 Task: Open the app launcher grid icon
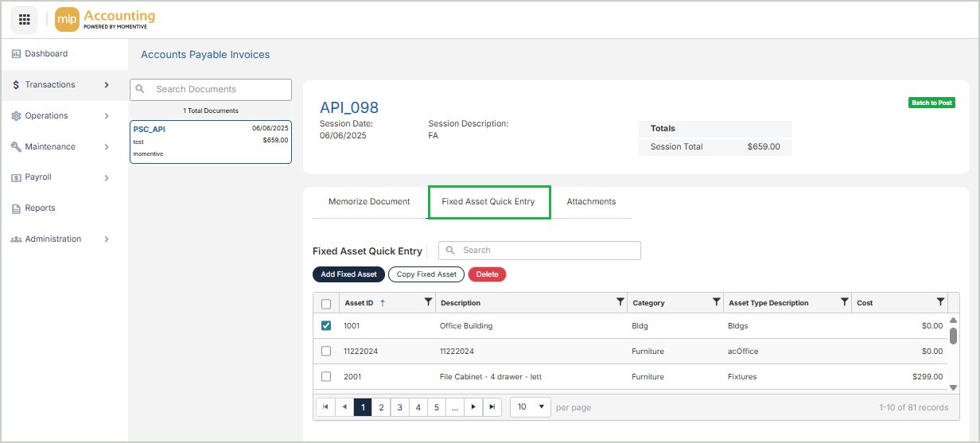coord(24,19)
